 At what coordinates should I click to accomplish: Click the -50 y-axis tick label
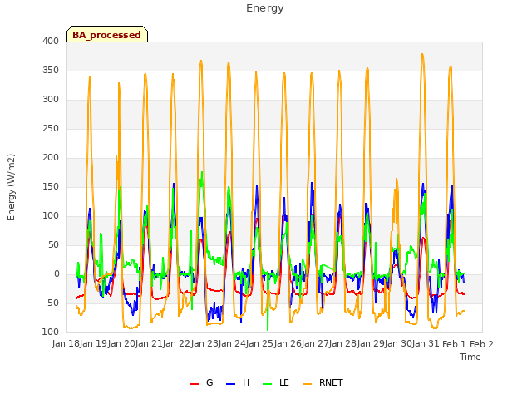[52, 303]
